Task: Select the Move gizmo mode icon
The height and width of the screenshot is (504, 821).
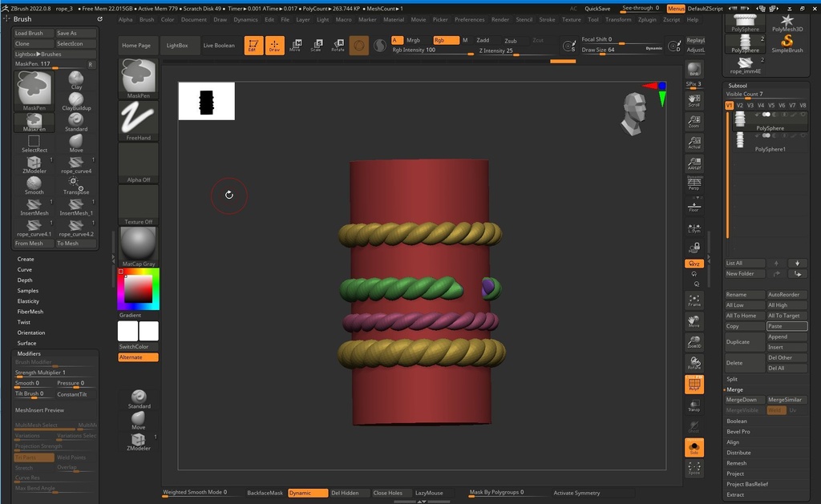Action: coord(295,46)
